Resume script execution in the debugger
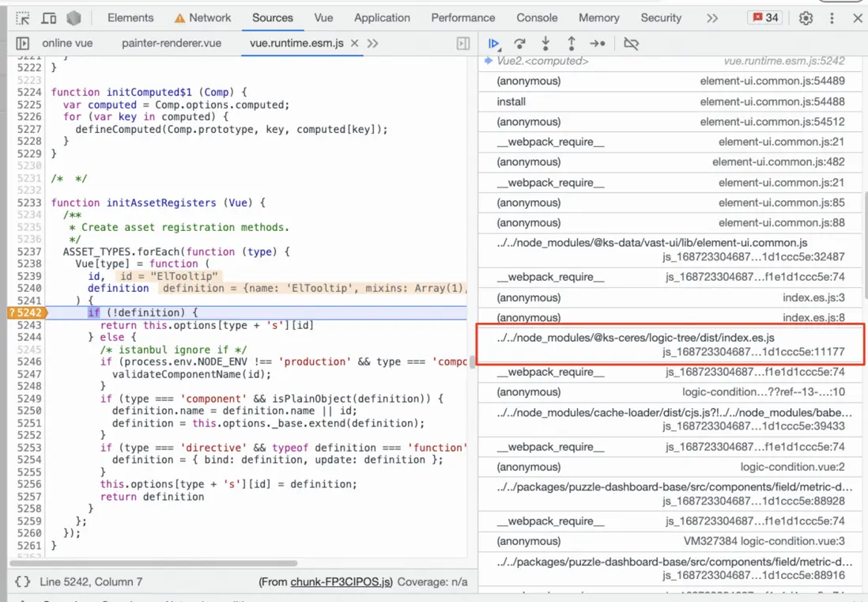 point(494,44)
